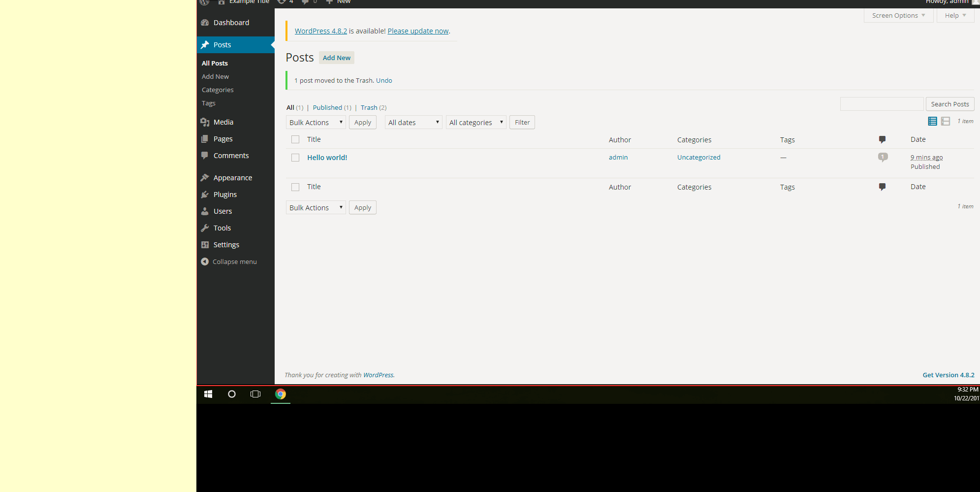This screenshot has height=492, width=980.
Task: Expand the Screen Options panel
Action: (899, 15)
